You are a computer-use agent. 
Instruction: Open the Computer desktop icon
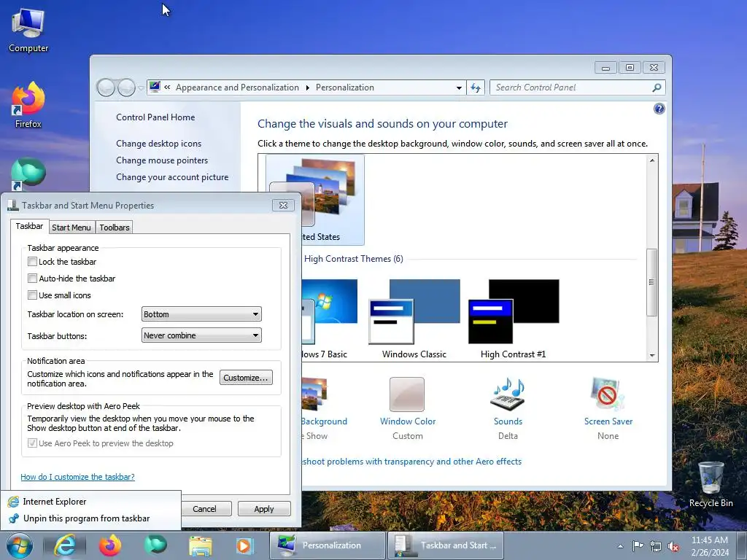click(x=28, y=31)
